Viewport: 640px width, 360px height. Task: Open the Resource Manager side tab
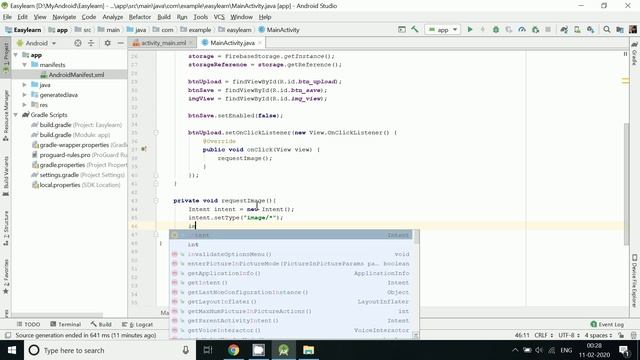[6, 115]
